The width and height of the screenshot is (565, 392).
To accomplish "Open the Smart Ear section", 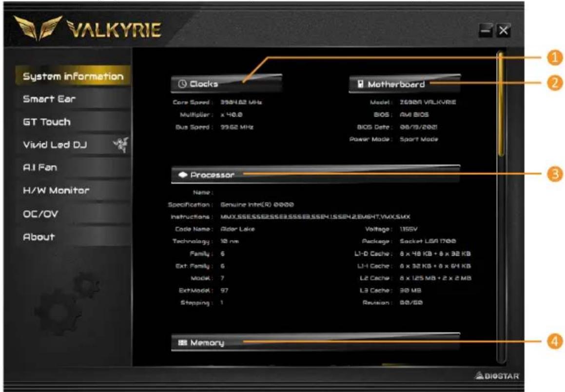I will tap(73, 98).
